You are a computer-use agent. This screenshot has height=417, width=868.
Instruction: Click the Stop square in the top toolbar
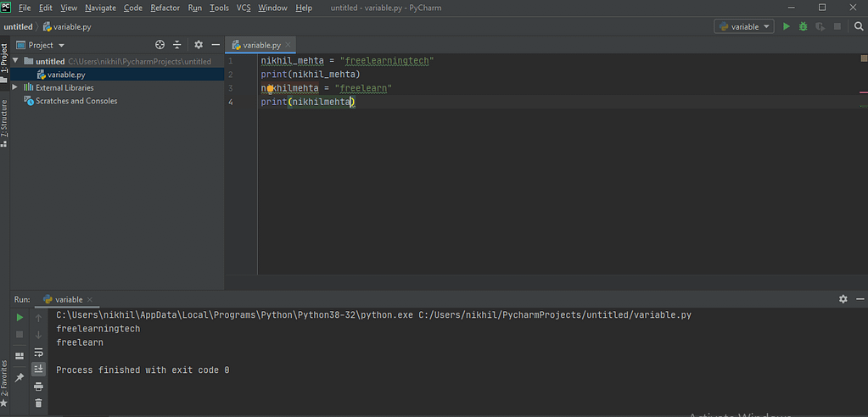click(x=837, y=26)
